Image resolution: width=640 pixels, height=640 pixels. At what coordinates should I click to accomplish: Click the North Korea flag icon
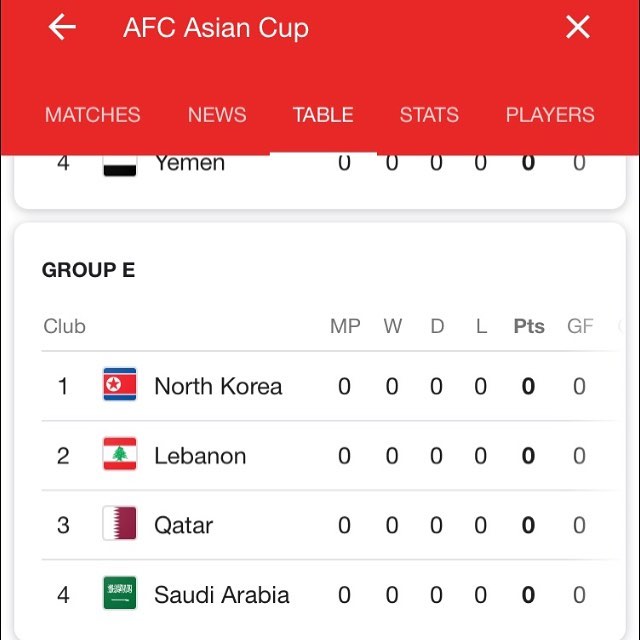(120, 386)
